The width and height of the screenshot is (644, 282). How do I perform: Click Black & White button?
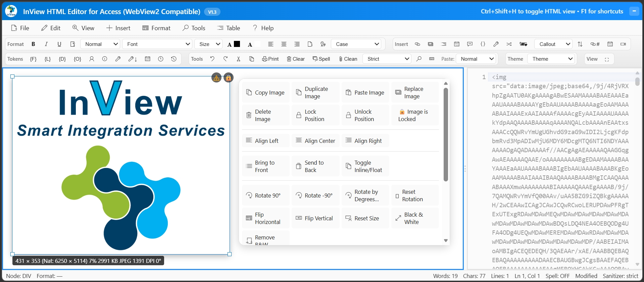coord(415,218)
